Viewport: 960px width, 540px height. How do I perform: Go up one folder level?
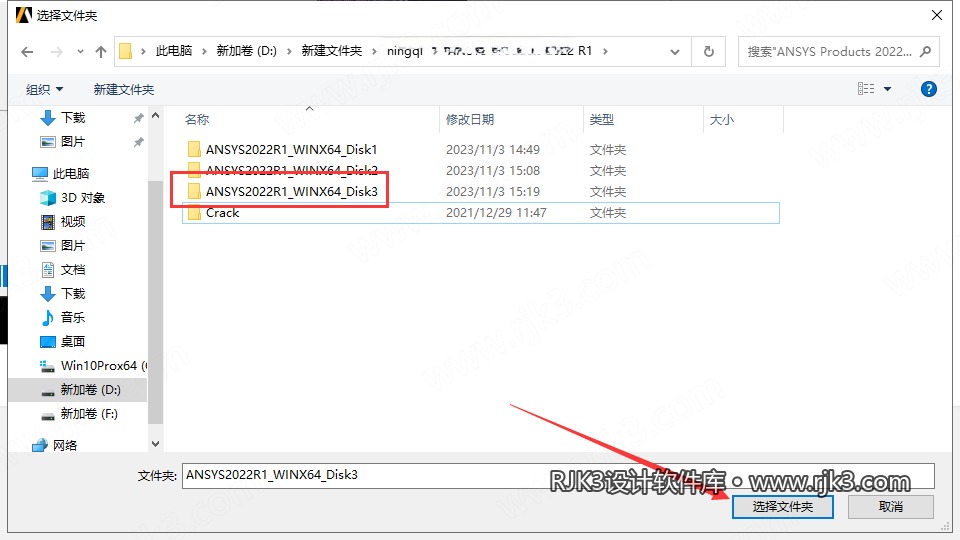click(x=101, y=52)
